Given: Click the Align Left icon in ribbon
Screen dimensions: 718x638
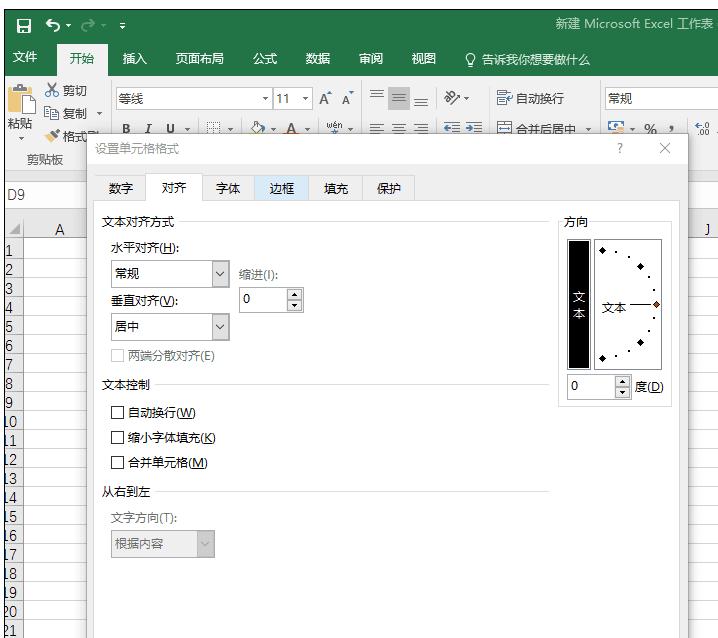Looking at the screenshot, I should 377,128.
